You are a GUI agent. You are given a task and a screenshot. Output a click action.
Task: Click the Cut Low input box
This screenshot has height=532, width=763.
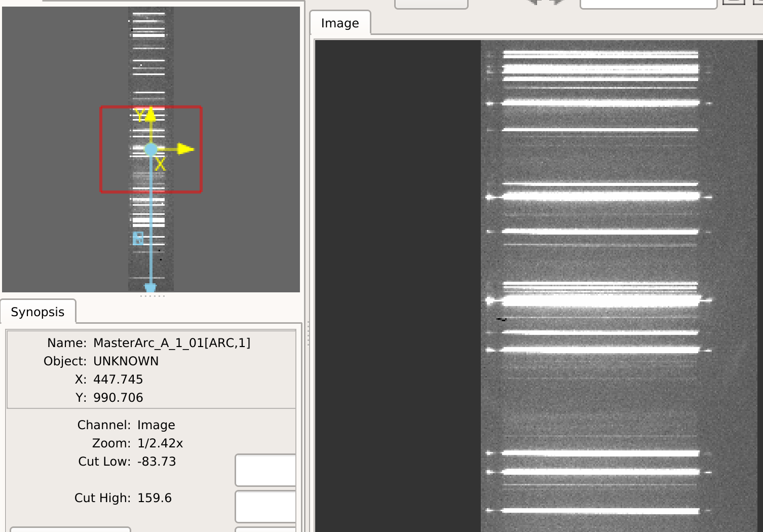point(265,470)
